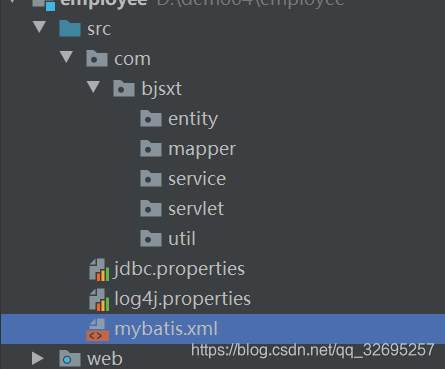Select the bjsxt package label
This screenshot has height=369, width=445.
pyautogui.click(x=162, y=89)
